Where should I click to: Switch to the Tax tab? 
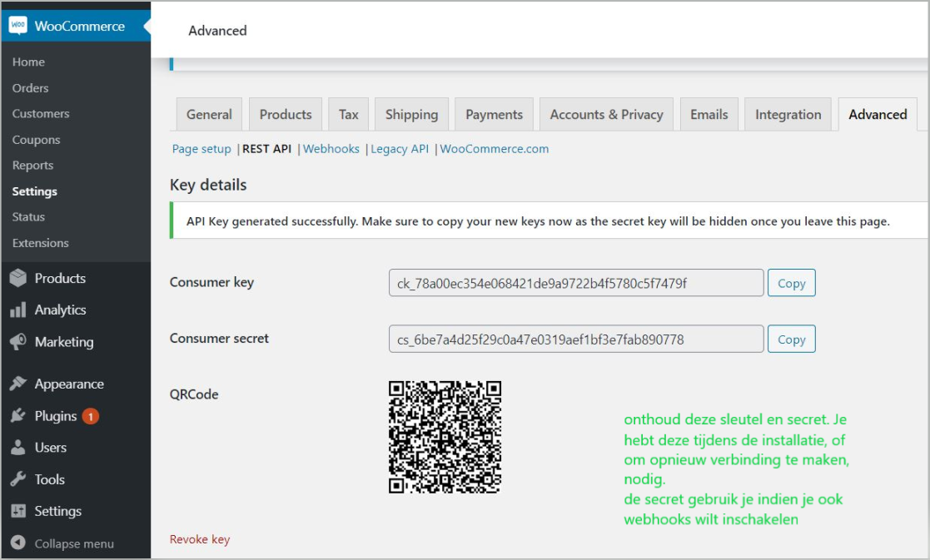349,114
